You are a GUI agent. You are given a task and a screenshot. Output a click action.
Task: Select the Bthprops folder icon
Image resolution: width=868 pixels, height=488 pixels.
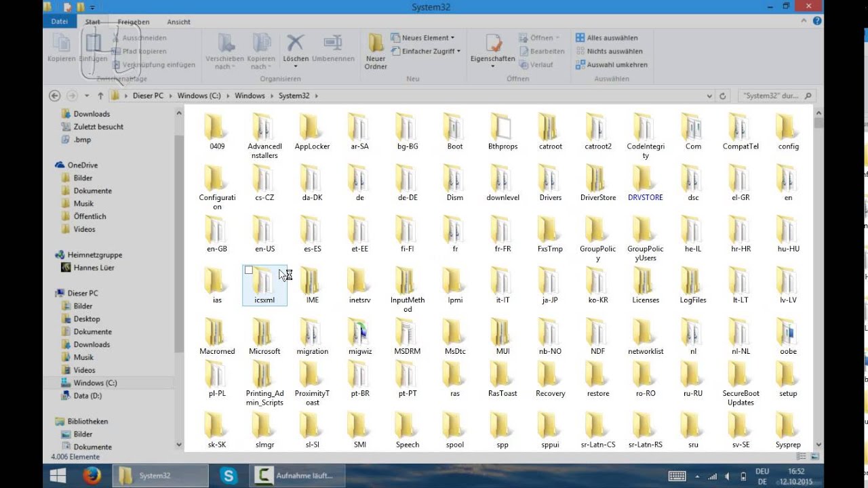[502, 127]
